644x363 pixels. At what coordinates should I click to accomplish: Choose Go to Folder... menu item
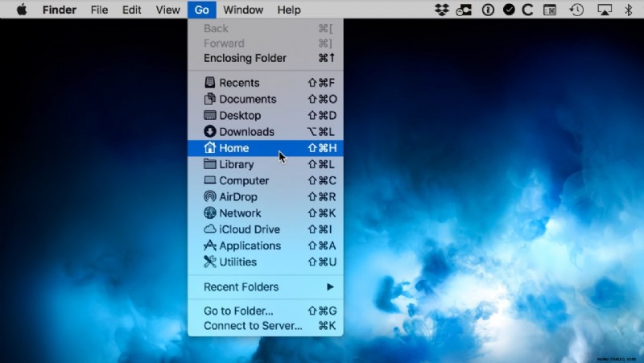(x=266, y=311)
